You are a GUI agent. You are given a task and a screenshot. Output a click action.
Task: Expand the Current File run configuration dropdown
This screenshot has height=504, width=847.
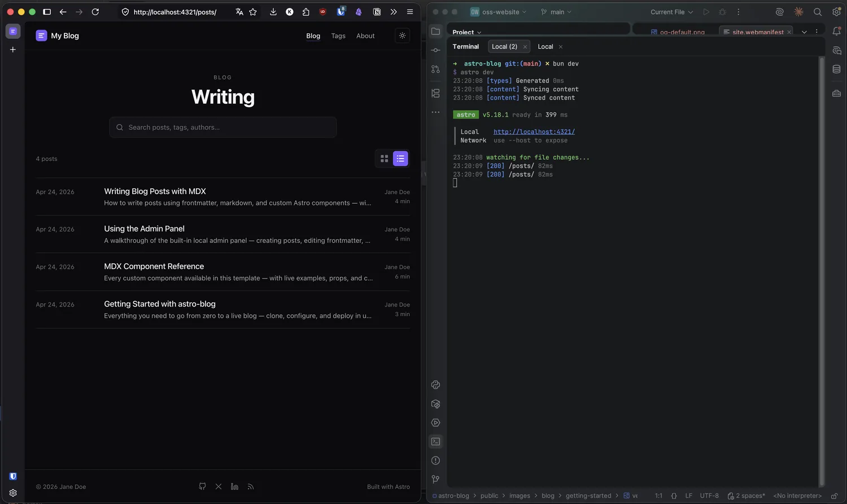click(x=671, y=11)
